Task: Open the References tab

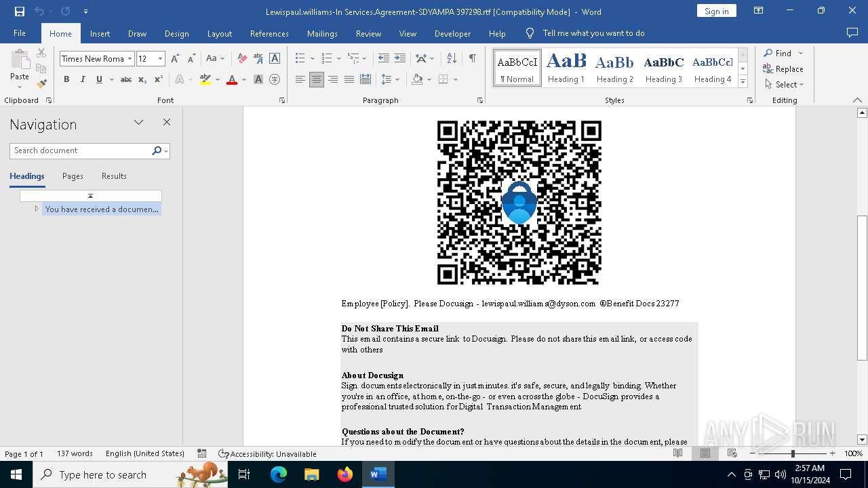Action: tap(269, 33)
